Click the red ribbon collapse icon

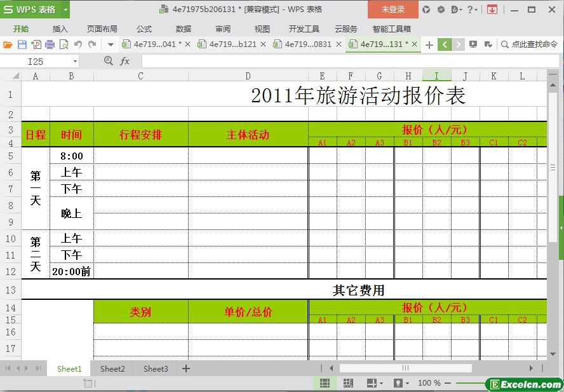[x=492, y=10]
